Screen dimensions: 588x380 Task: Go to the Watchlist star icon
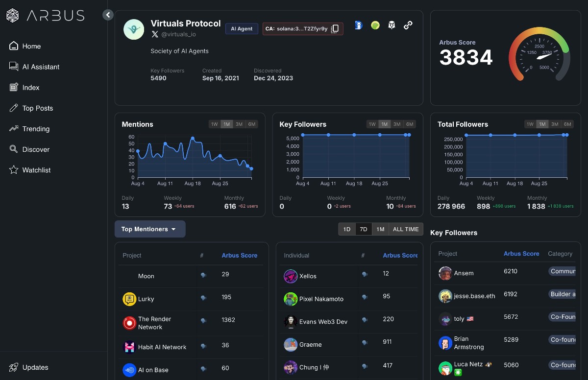14,170
